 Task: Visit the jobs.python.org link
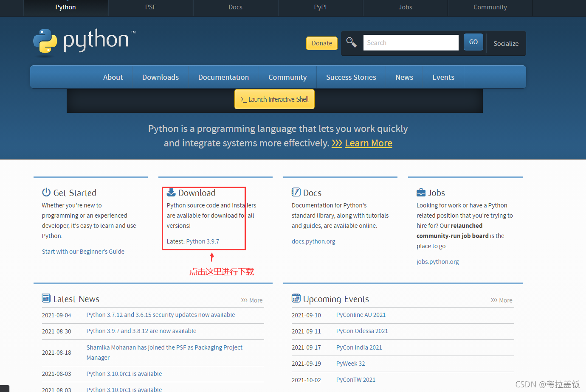[x=437, y=262]
